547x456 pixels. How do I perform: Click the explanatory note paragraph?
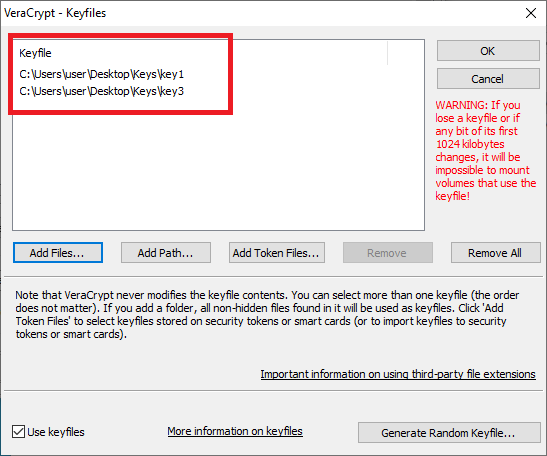(x=267, y=314)
